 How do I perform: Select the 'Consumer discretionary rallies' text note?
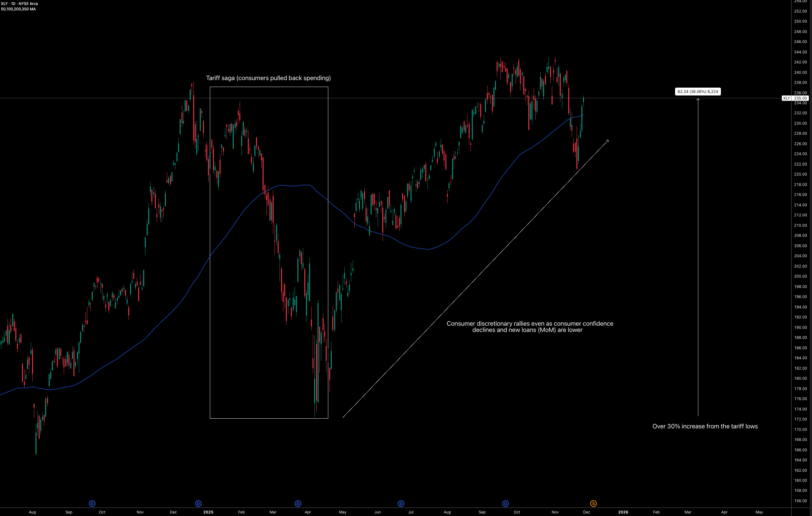pyautogui.click(x=529, y=327)
